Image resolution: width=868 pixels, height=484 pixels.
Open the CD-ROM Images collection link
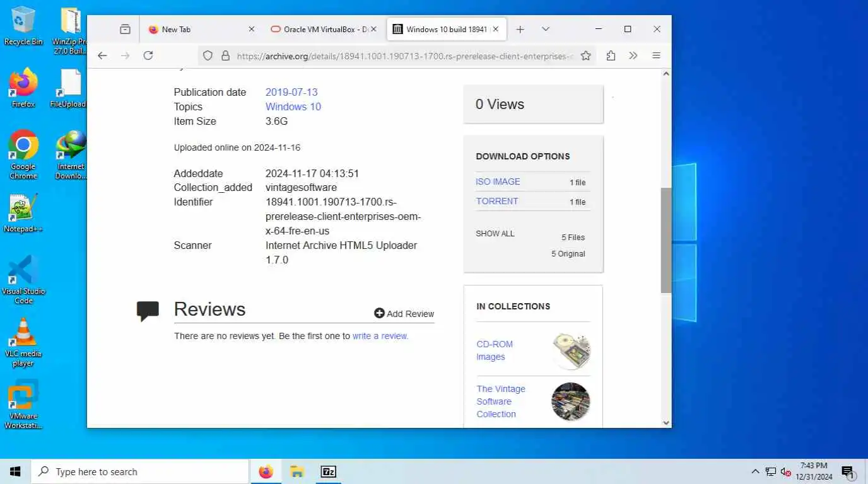coord(495,350)
